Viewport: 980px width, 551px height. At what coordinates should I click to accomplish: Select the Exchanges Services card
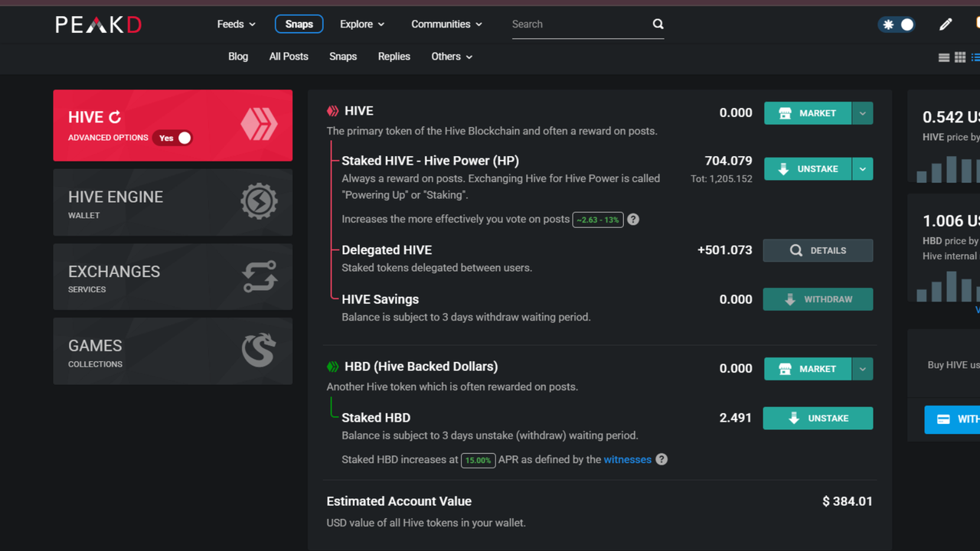173,276
